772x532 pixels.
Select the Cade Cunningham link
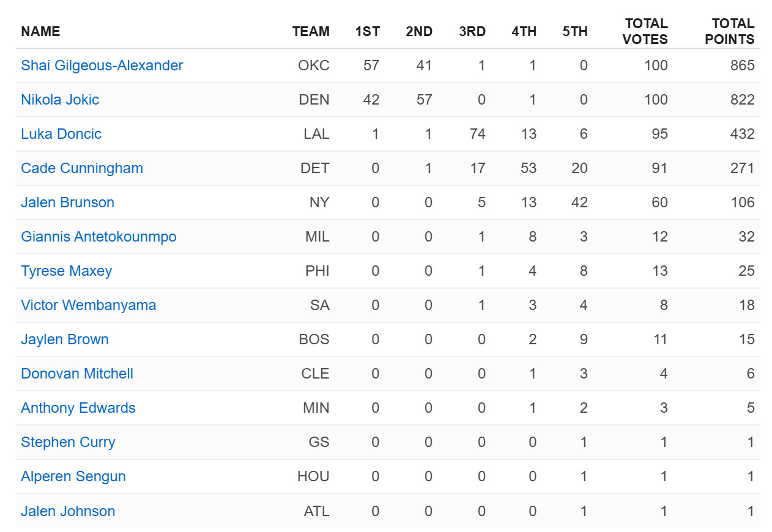(x=82, y=168)
